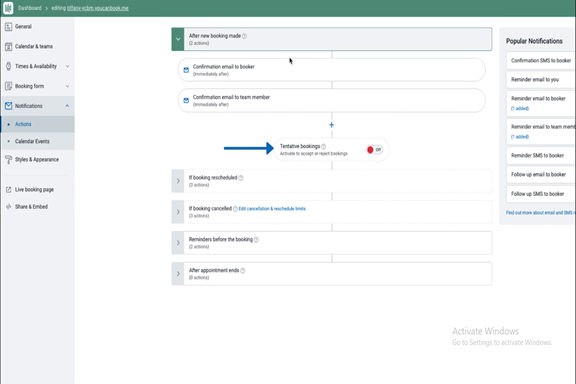Click the YouCanBookMe logo icon

click(x=8, y=8)
